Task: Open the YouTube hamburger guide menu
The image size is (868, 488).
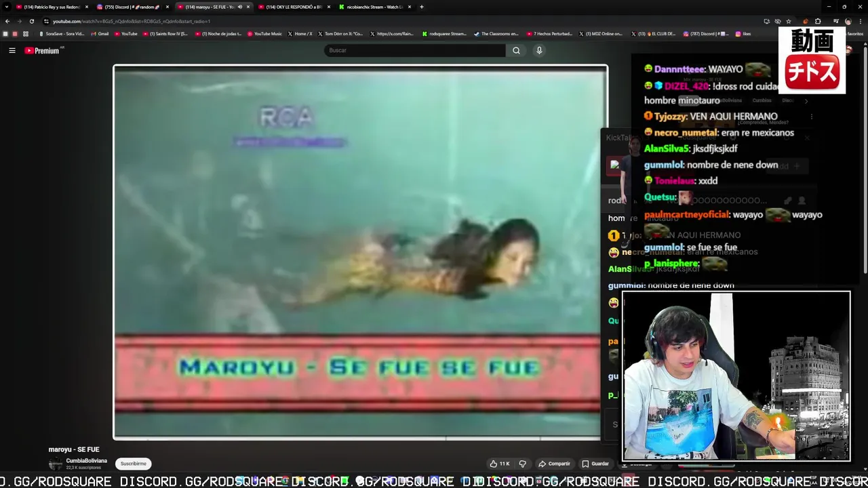Action: click(12, 50)
